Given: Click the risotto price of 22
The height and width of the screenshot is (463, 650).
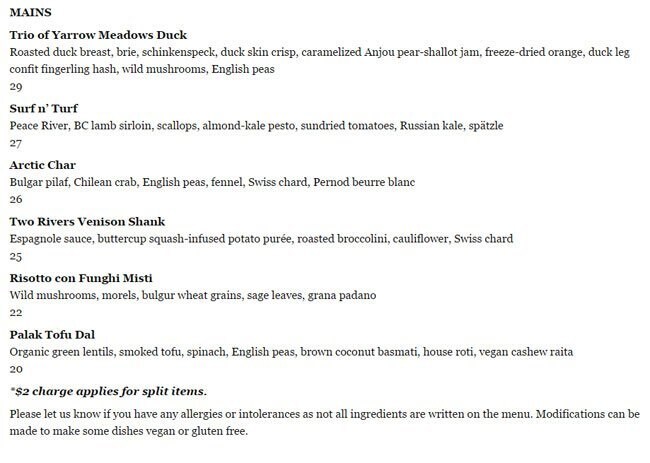Looking at the screenshot, I should (15, 315).
